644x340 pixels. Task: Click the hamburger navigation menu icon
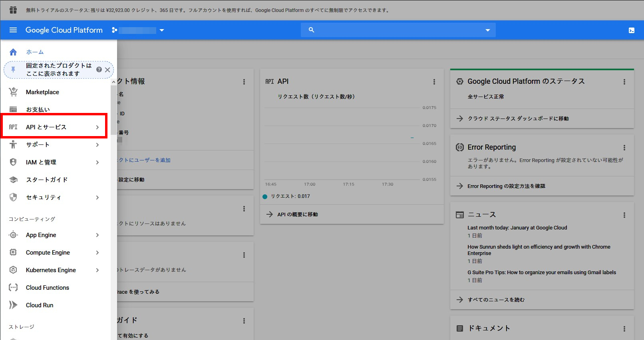click(x=13, y=30)
